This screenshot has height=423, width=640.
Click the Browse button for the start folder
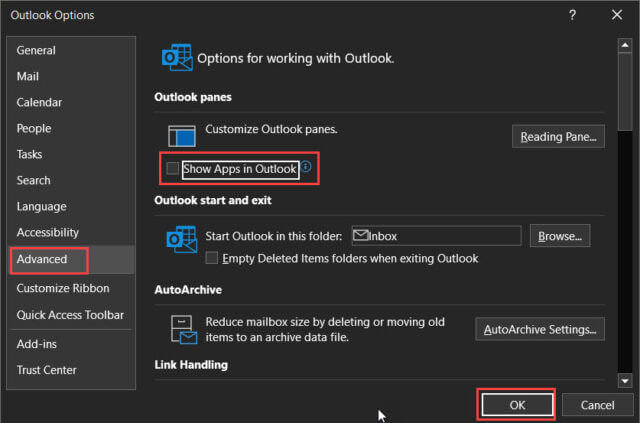[560, 236]
